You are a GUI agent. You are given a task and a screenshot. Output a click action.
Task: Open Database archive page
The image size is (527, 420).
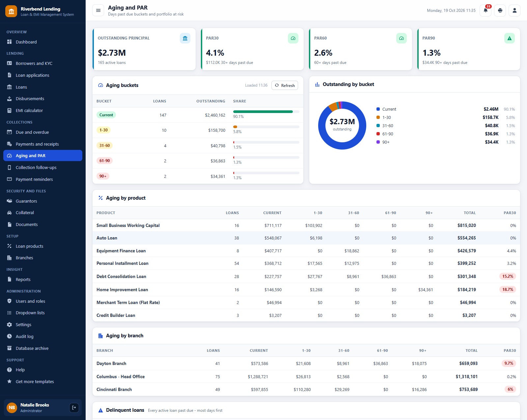(43, 348)
